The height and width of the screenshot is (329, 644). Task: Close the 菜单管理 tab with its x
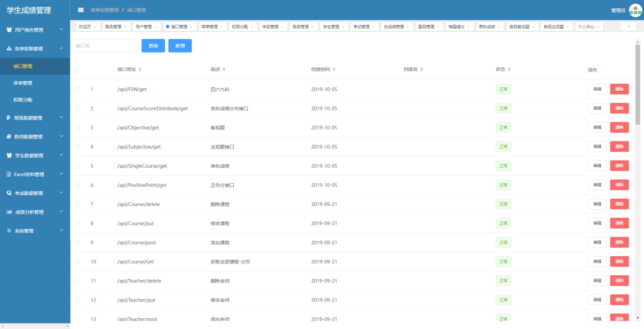tap(221, 27)
